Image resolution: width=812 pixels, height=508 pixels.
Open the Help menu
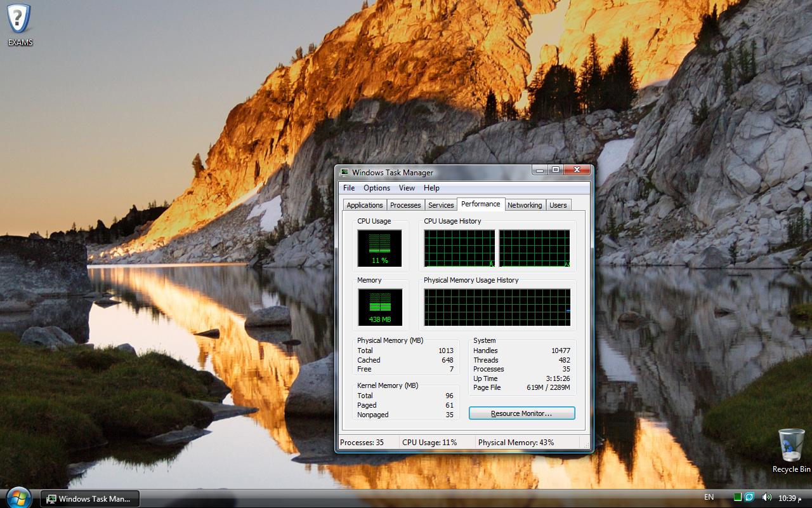[x=431, y=188]
